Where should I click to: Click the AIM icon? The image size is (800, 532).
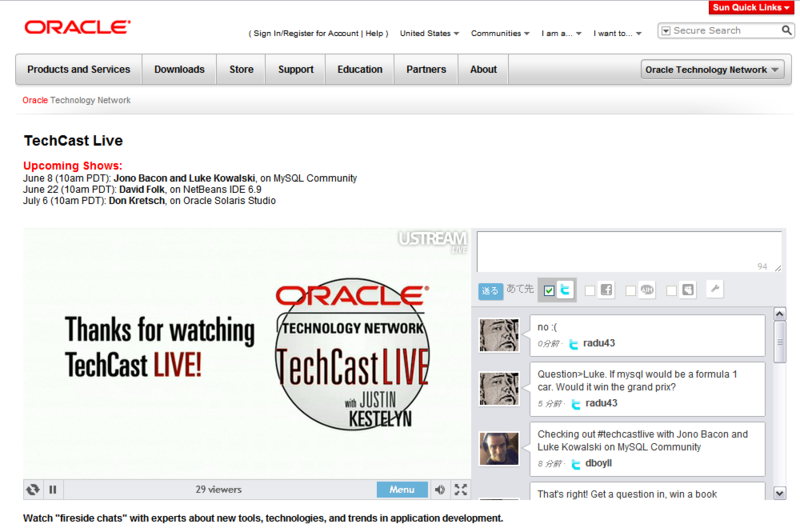pyautogui.click(x=647, y=290)
